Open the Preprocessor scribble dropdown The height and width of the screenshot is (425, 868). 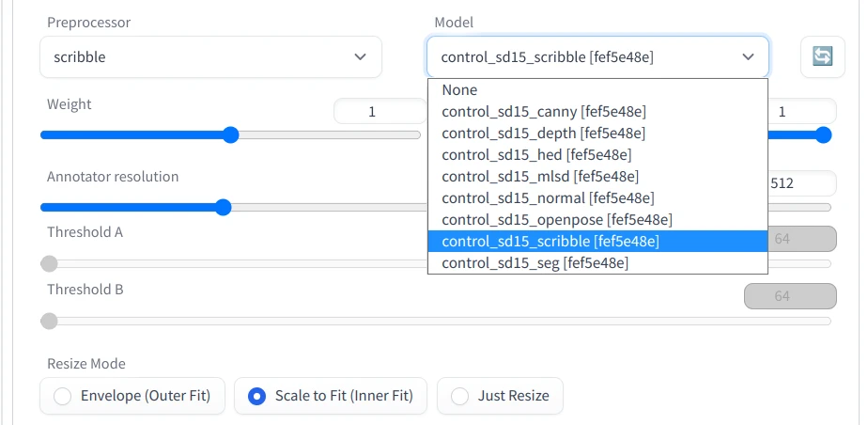click(x=210, y=56)
